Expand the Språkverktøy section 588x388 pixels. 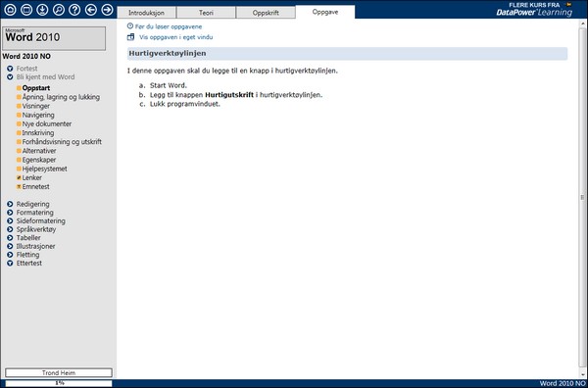pos(10,229)
